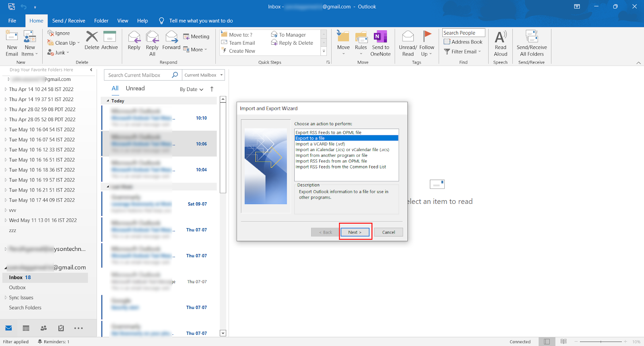Click the zoom slider in status bar
The width and height of the screenshot is (644, 346).
[x=601, y=342]
